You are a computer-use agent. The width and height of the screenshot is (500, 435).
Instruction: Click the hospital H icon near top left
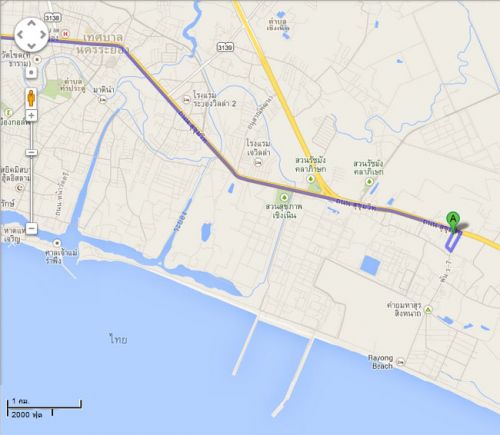coord(66,34)
